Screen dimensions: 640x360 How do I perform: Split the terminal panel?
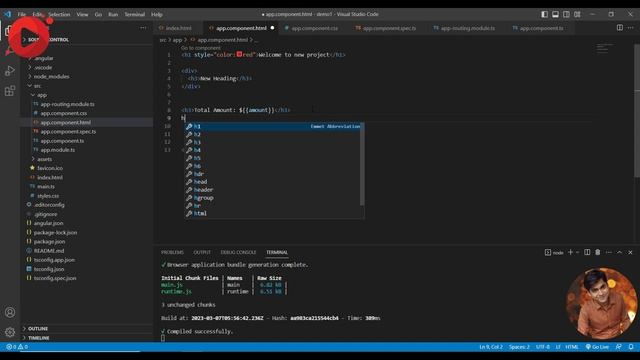[x=587, y=252]
